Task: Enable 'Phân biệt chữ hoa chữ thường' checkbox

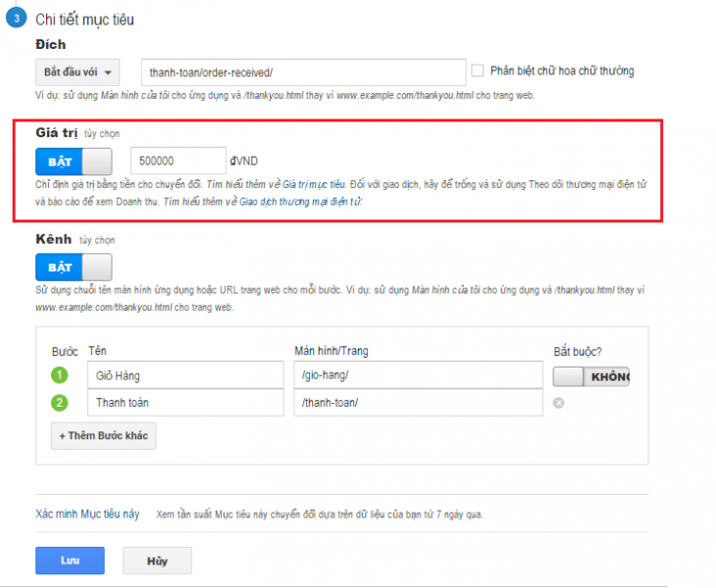Action: tap(478, 71)
